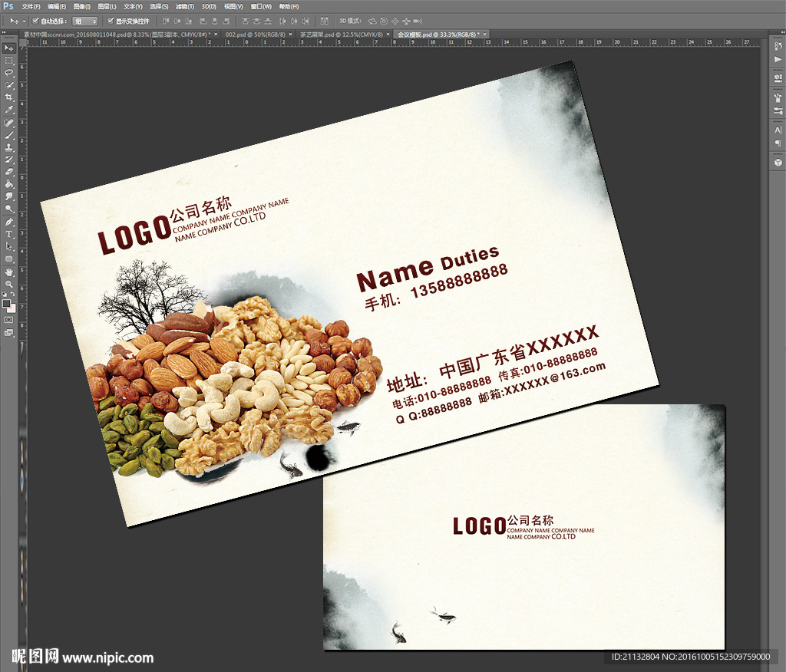The width and height of the screenshot is (786, 672).
Task: Open the 3D panel cube icon
Action: [778, 163]
